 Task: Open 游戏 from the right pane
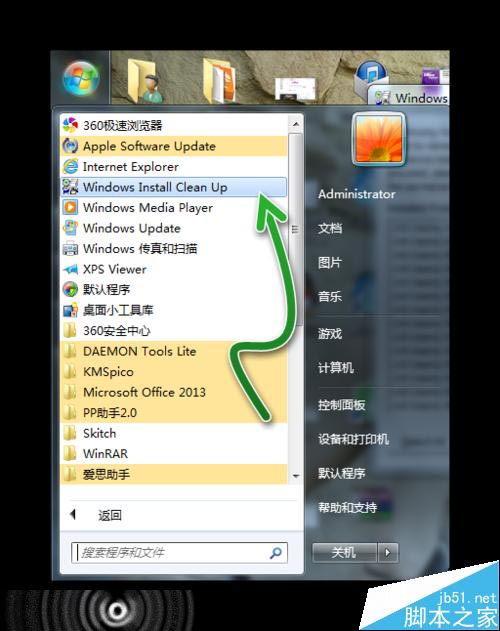[330, 333]
